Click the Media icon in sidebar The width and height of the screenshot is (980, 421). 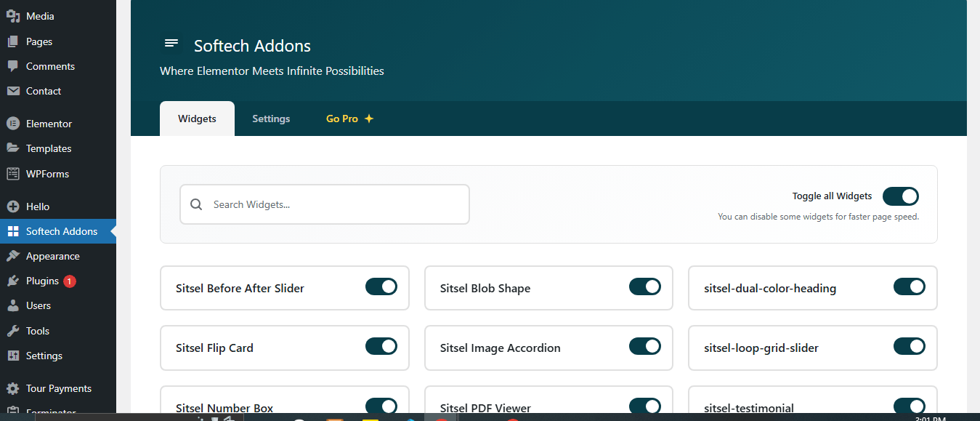tap(13, 16)
